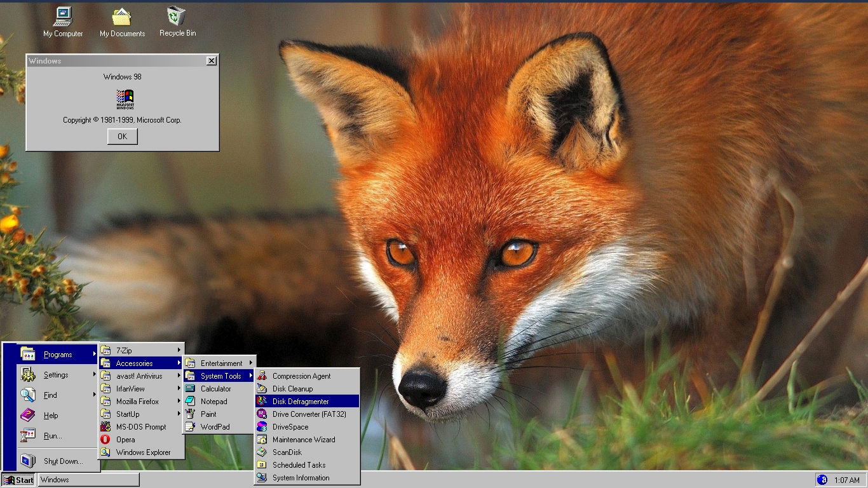This screenshot has width=868, height=488.
Task: Click the Opera icon in Programs menu
Action: click(x=105, y=440)
